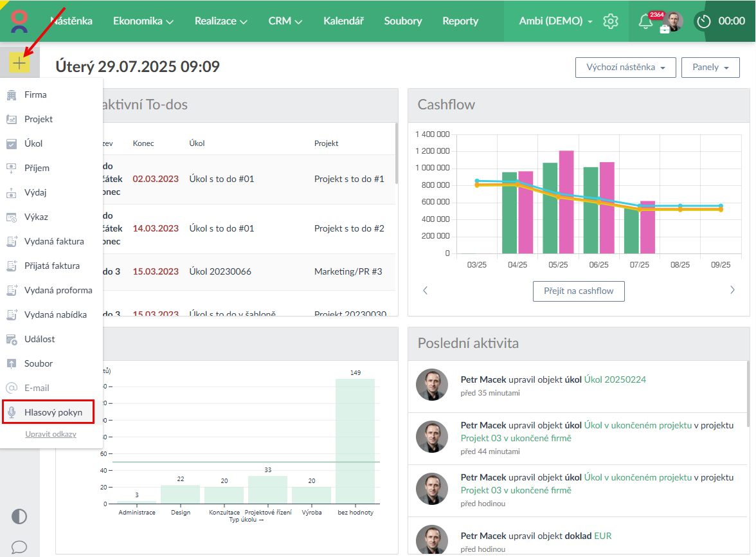Click Upravit odkazy link

pyautogui.click(x=51, y=434)
